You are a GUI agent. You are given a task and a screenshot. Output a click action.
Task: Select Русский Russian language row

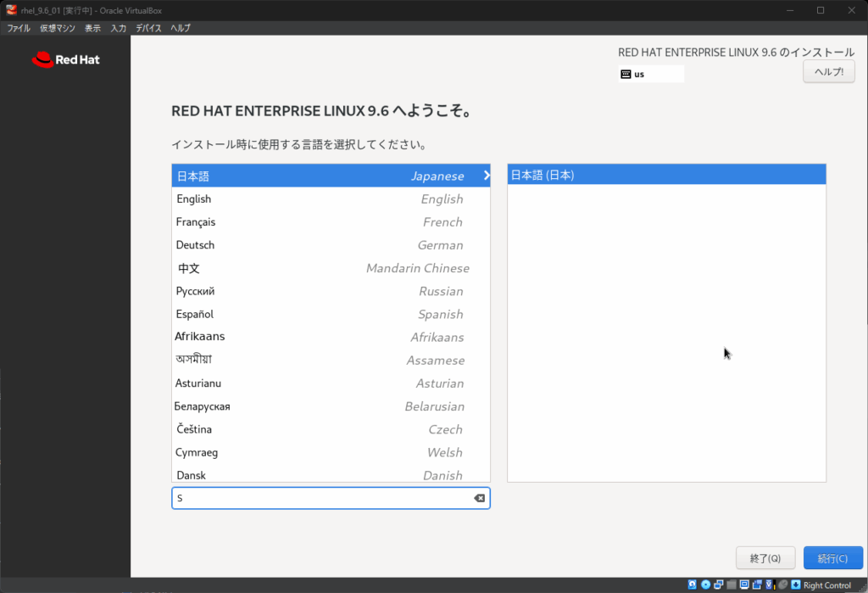331,292
